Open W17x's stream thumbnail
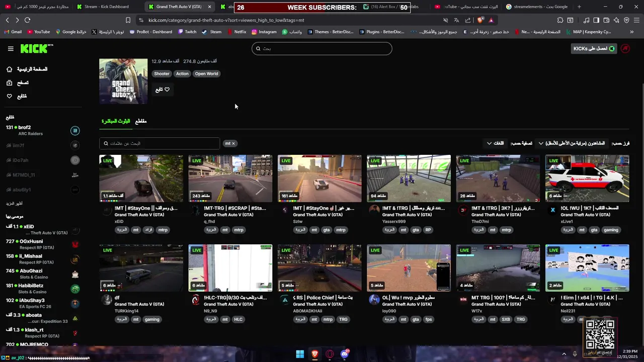This screenshot has width=644, height=362. pos(498,268)
